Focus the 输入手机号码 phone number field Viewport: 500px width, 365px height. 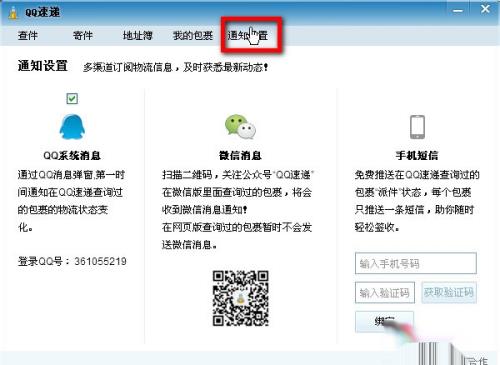click(416, 263)
